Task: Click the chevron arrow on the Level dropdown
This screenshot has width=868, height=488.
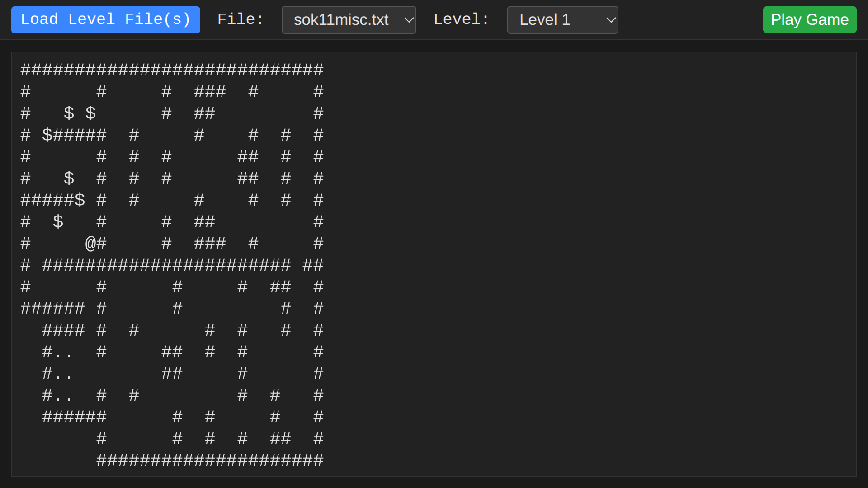Action: point(611,20)
